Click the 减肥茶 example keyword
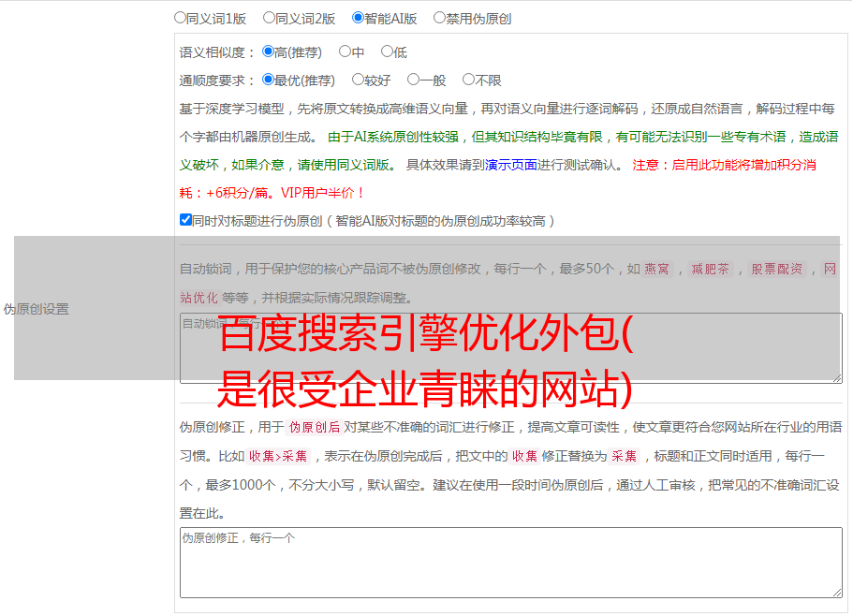This screenshot has width=853, height=616. [711, 269]
